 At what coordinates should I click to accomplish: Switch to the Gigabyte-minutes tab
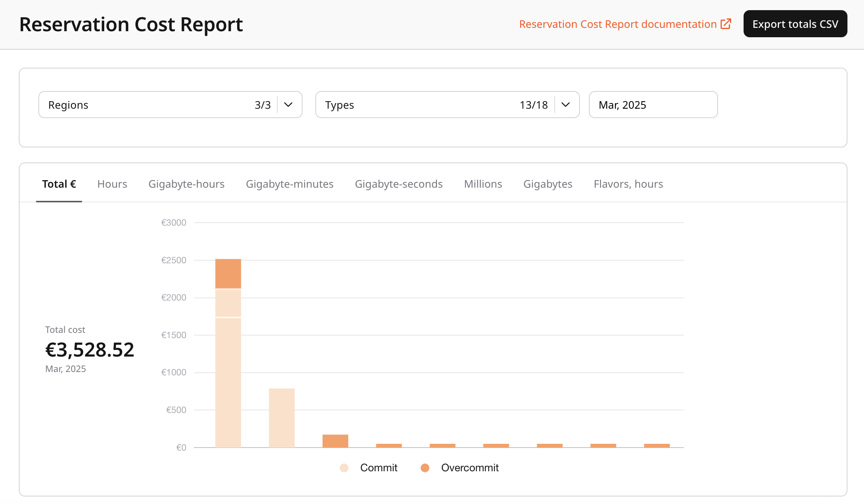[x=290, y=184]
